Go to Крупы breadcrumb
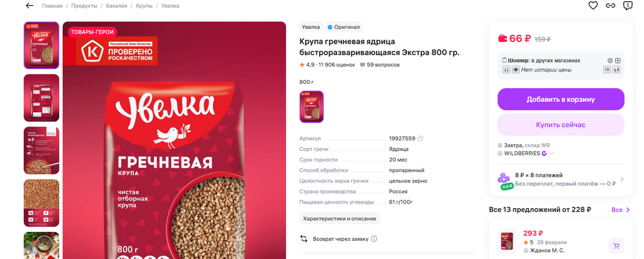Screen dimensions: 644x259 (x=144, y=6)
